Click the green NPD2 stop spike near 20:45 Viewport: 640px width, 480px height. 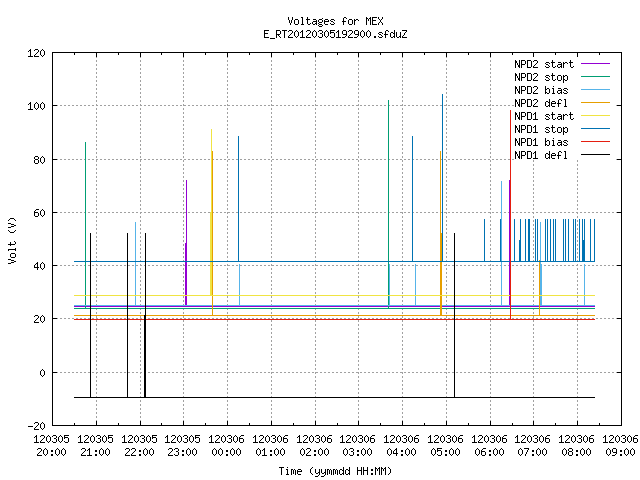point(85,224)
